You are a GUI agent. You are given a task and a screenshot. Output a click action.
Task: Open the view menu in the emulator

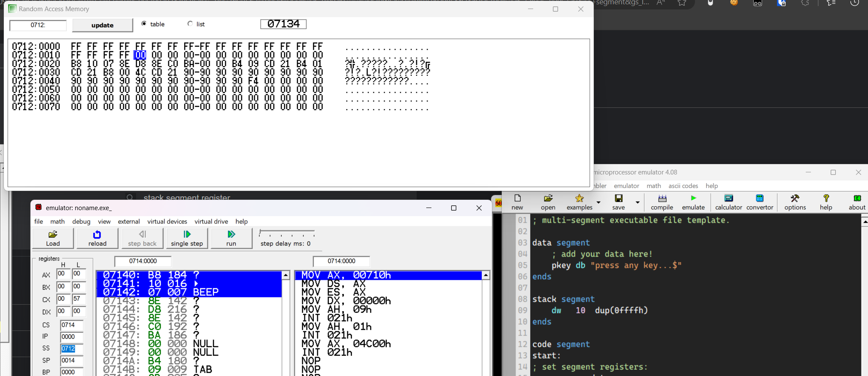(104, 221)
